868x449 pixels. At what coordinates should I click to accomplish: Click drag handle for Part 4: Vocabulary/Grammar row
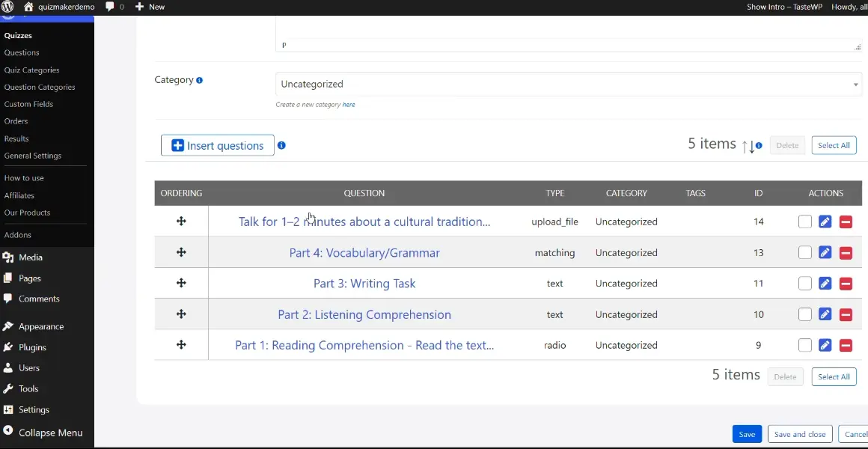181,253
